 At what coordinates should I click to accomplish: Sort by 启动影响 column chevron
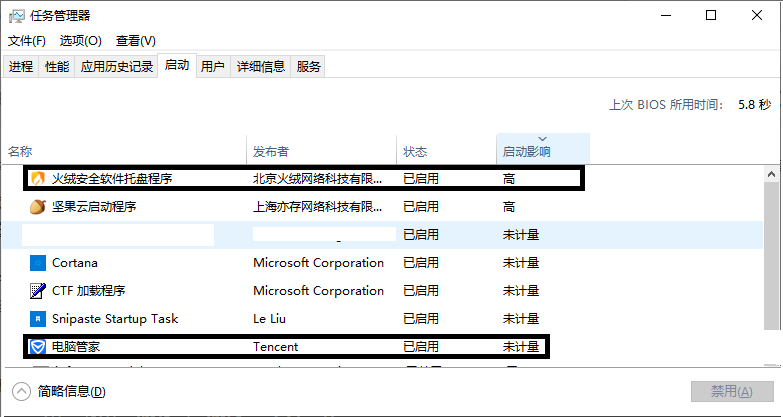(543, 139)
